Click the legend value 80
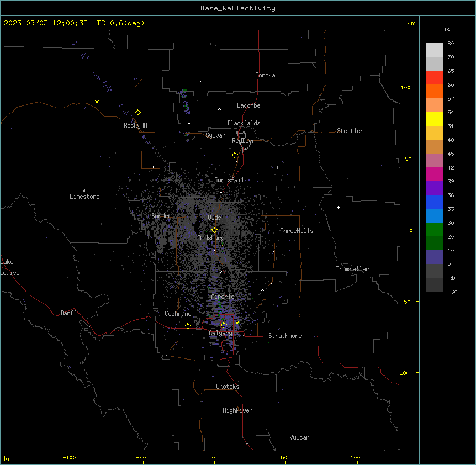This screenshot has width=476, height=465. click(451, 44)
